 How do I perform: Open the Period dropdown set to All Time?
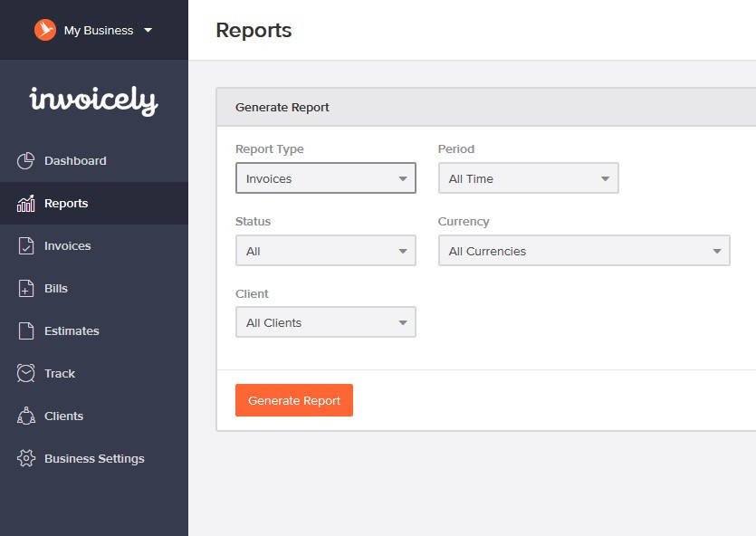coord(528,178)
